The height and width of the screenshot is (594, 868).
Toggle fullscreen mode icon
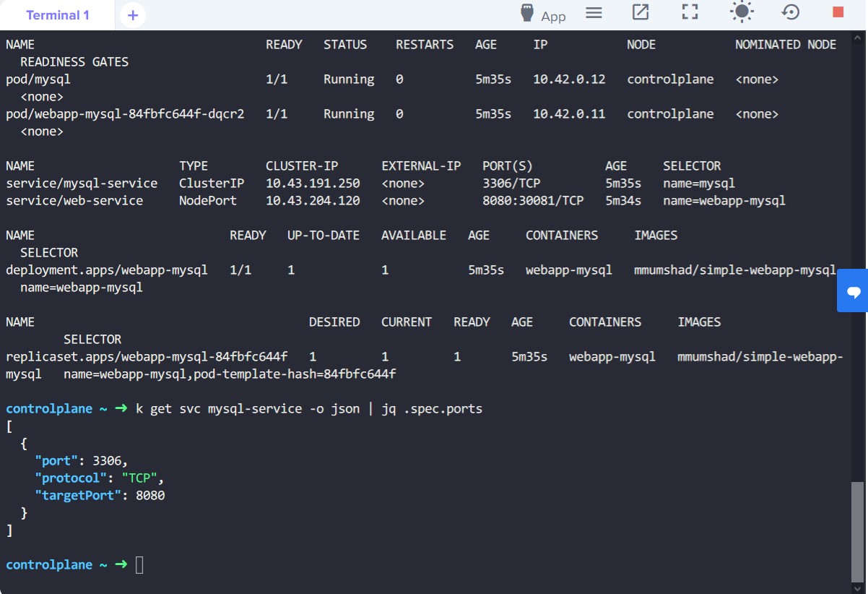click(690, 12)
